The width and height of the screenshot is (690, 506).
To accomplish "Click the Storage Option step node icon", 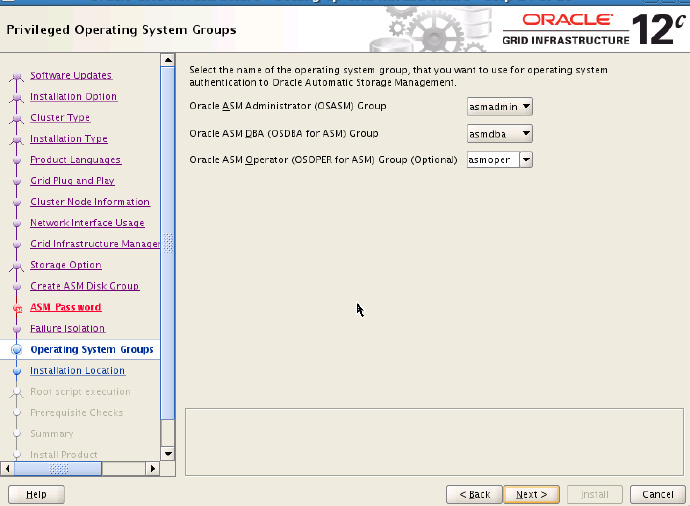I will 17,266.
